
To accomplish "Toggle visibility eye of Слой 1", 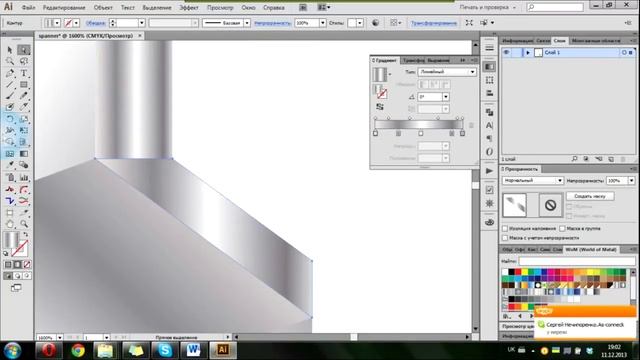I will [507, 53].
